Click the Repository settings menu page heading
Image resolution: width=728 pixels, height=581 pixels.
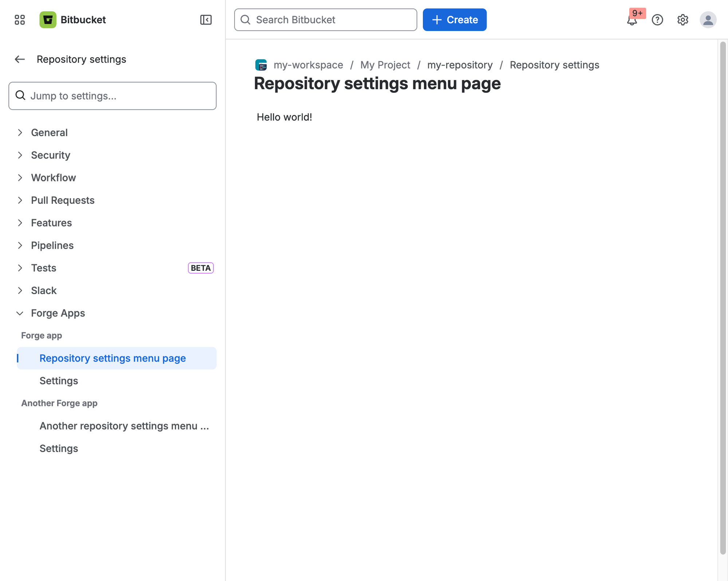tap(377, 83)
